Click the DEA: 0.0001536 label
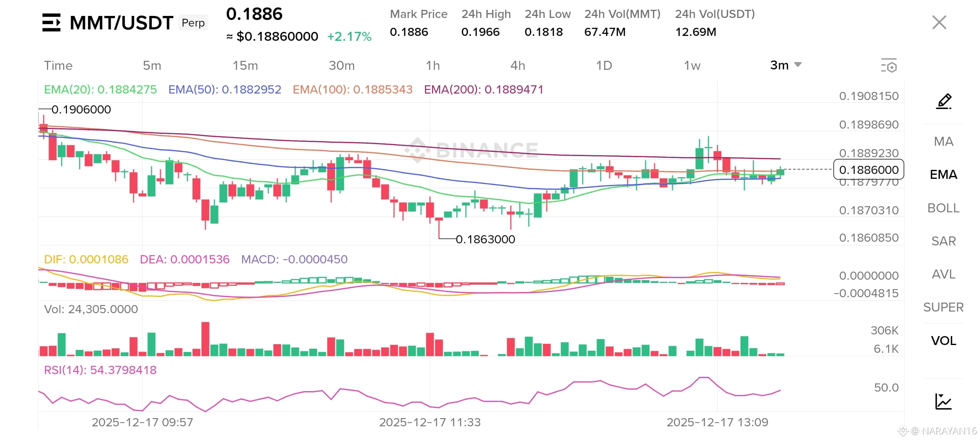This screenshot has width=980, height=441. point(185,259)
